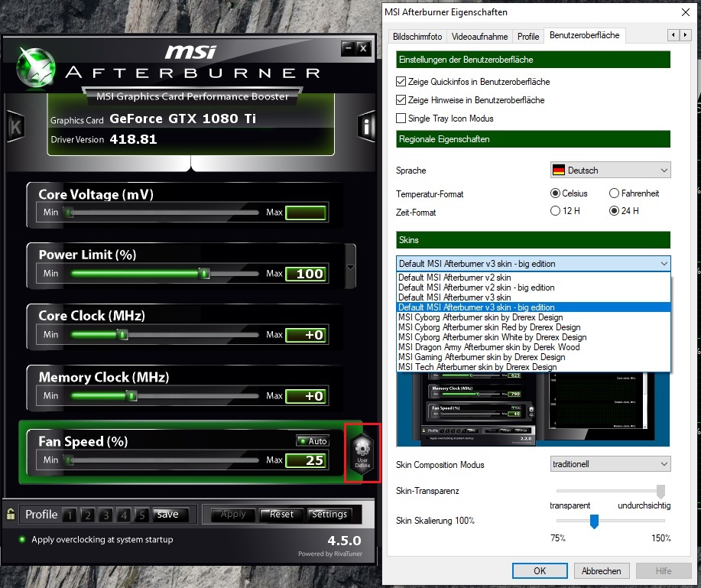
Task: Switch to the Profile tab
Action: (x=527, y=36)
